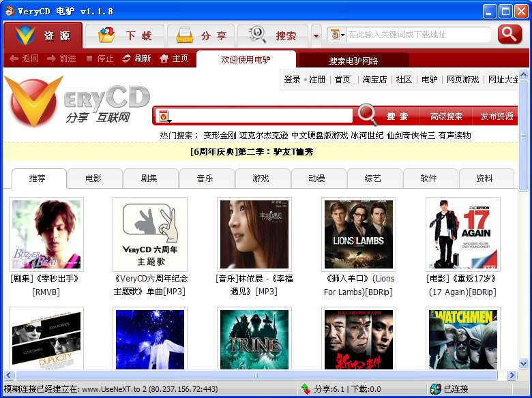This screenshot has height=398, width=532.
Task: Click the 高级搜索 advanced search button
Action: pyautogui.click(x=446, y=117)
